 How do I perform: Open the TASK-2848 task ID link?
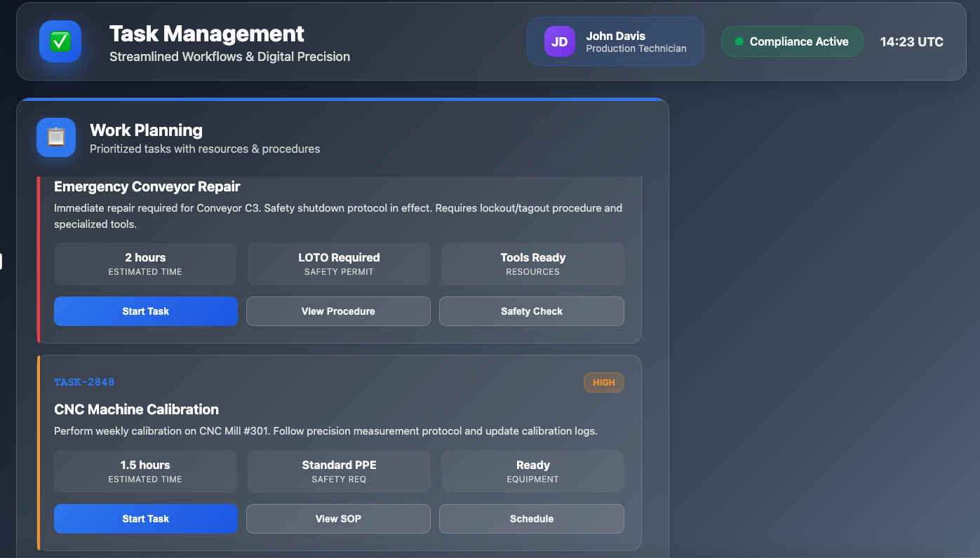coord(84,382)
